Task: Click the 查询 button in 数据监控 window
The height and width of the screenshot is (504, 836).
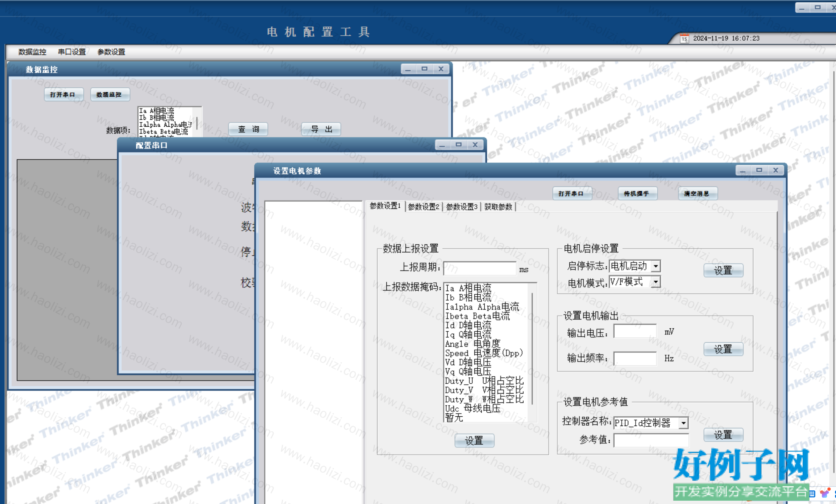Action: point(248,129)
